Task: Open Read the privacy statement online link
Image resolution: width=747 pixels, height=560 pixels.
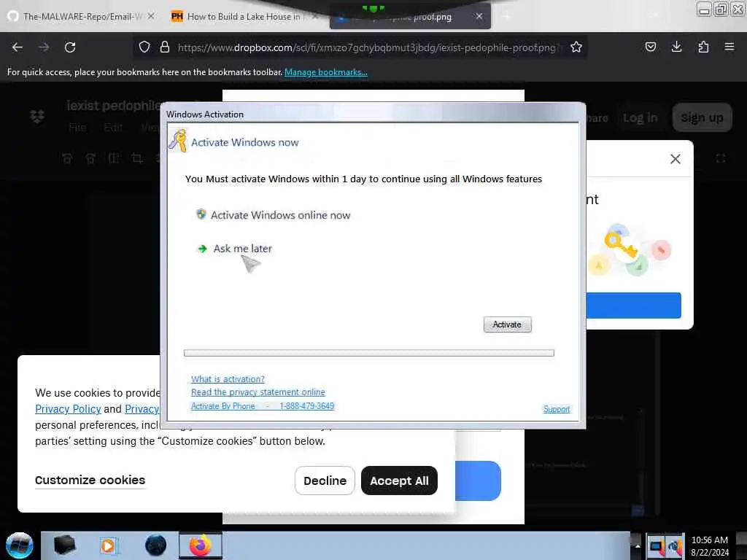Action: pos(258,392)
